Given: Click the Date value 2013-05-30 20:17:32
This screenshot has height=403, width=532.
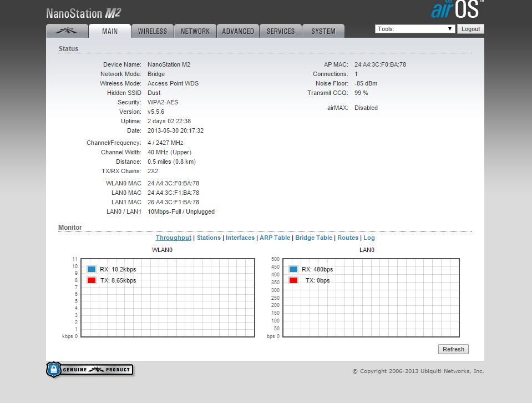Looking at the screenshot, I should point(175,130).
